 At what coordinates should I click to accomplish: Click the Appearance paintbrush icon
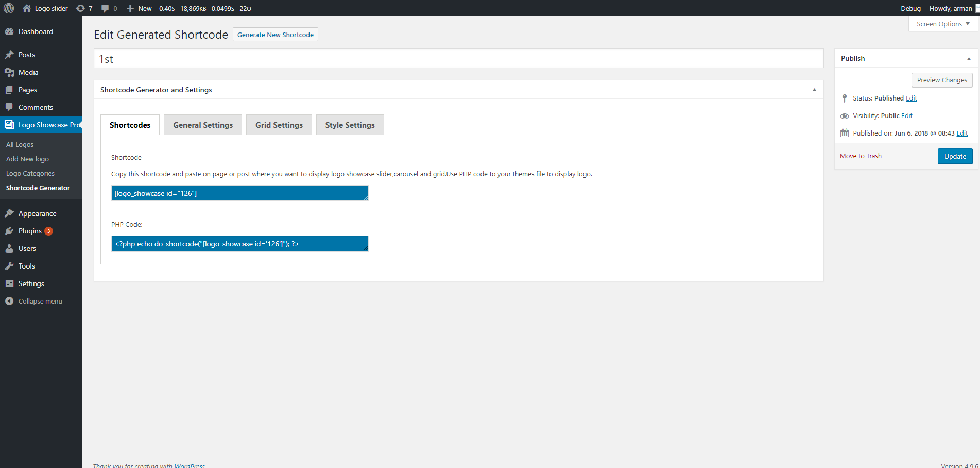click(x=9, y=213)
